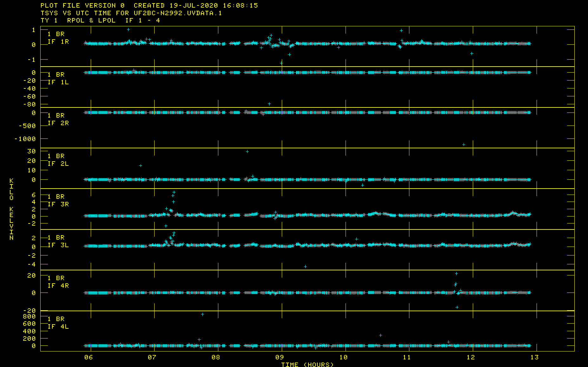Viewport: 588px width, 367px height.
Task: Select the lowest outlier in IF 2R panel
Action: point(464,145)
